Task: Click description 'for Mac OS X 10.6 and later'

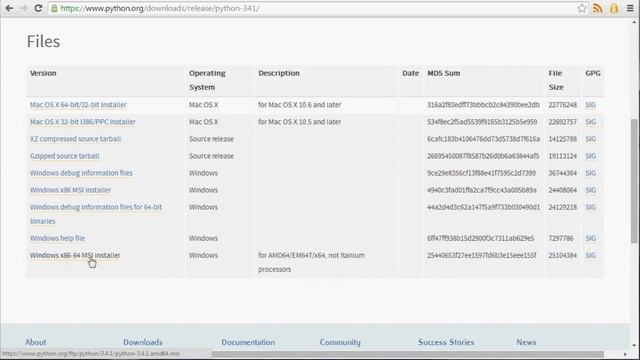Action: [x=299, y=105]
